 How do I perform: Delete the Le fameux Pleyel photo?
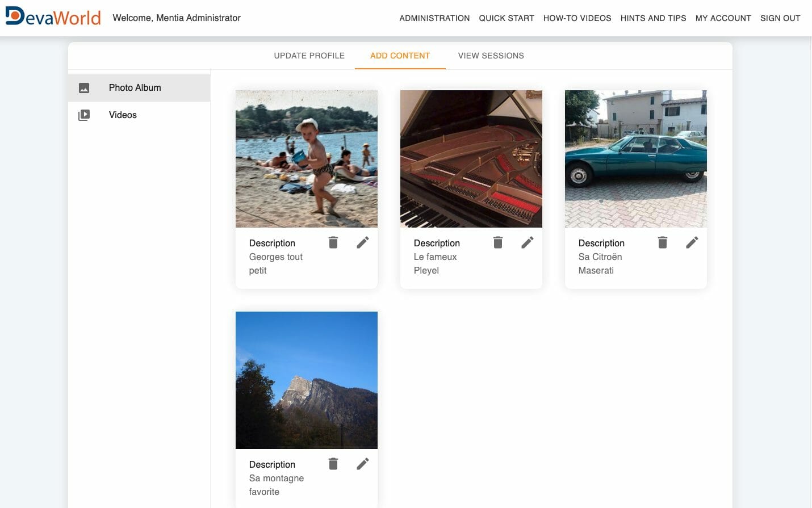point(498,242)
